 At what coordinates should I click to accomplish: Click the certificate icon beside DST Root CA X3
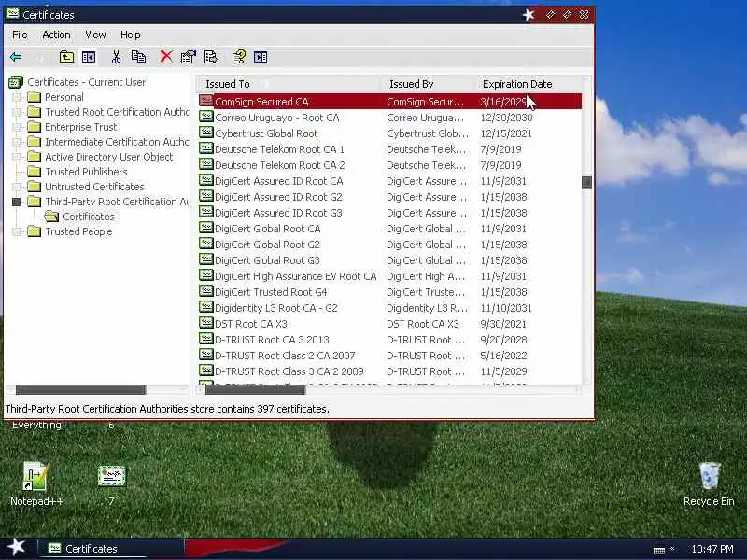click(x=205, y=323)
